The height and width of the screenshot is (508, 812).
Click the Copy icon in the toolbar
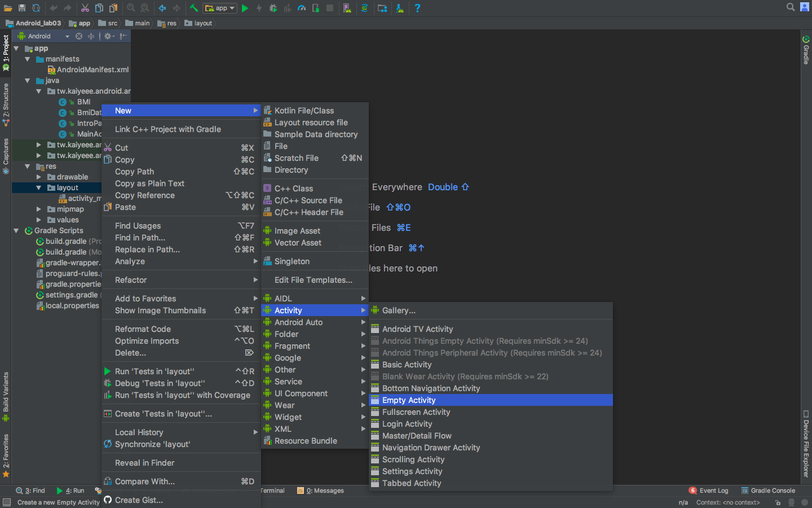click(99, 8)
